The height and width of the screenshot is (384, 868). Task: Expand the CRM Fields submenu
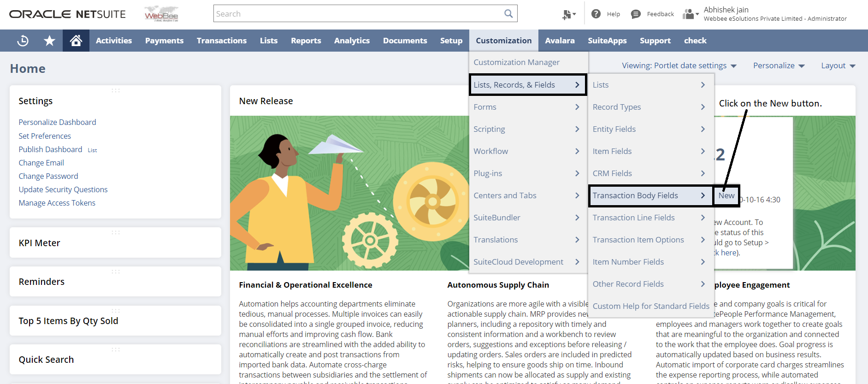click(651, 173)
